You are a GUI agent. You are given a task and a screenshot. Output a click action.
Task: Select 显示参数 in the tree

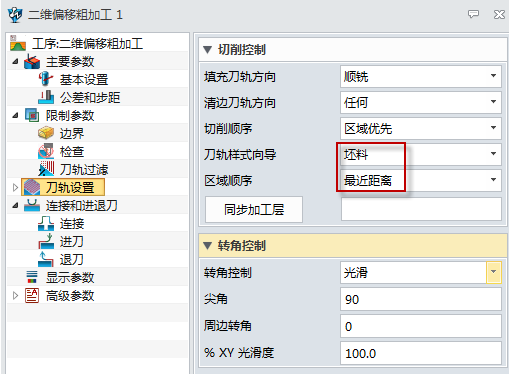pos(70,278)
